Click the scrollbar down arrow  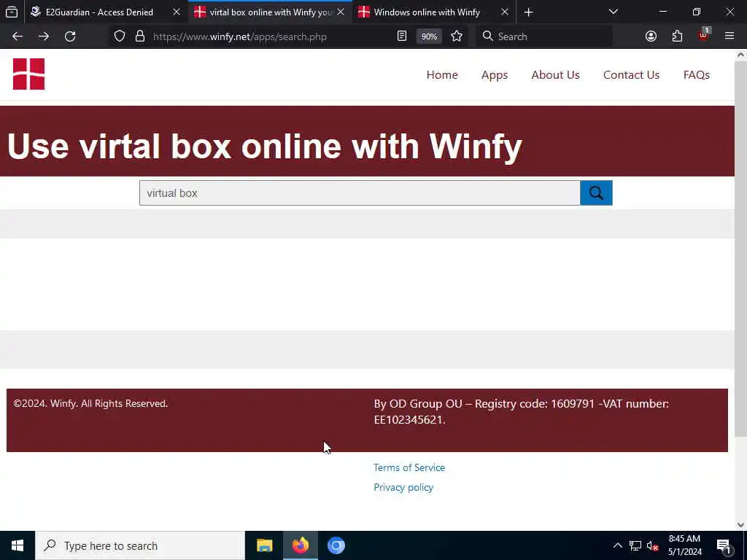click(741, 525)
